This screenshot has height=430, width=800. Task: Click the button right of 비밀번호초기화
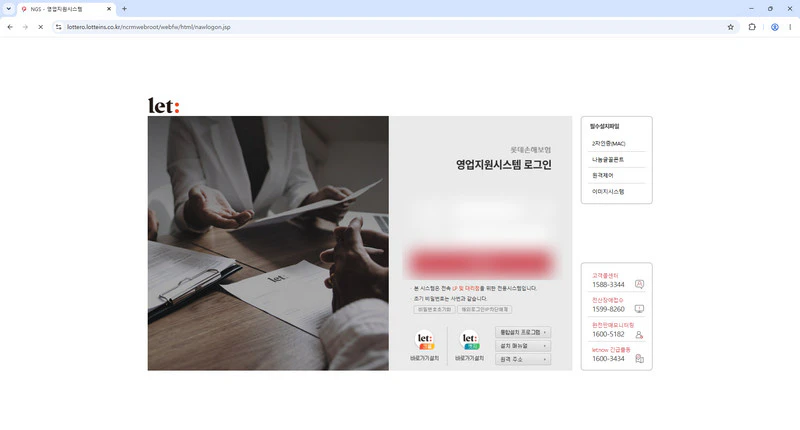[484, 310]
